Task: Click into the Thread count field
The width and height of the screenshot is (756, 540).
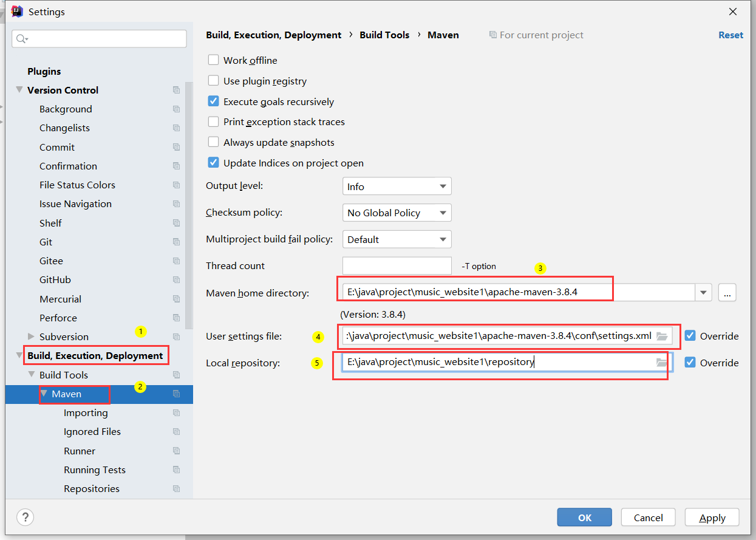Action: click(x=397, y=266)
